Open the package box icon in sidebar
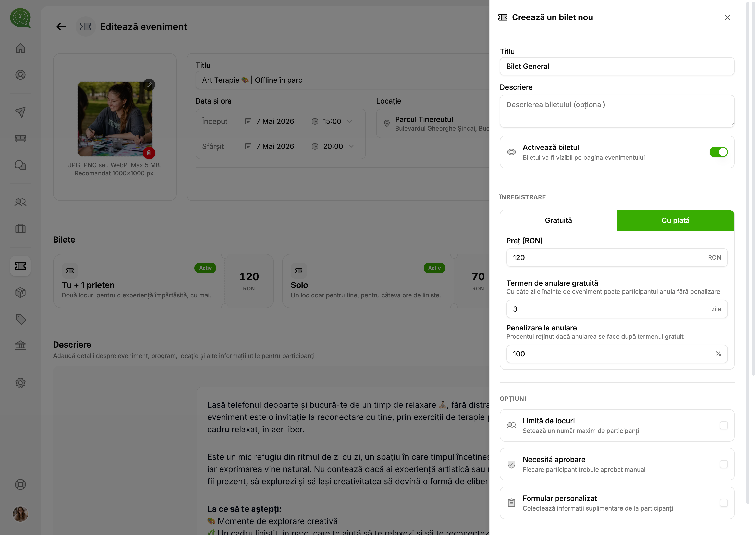 click(x=20, y=292)
